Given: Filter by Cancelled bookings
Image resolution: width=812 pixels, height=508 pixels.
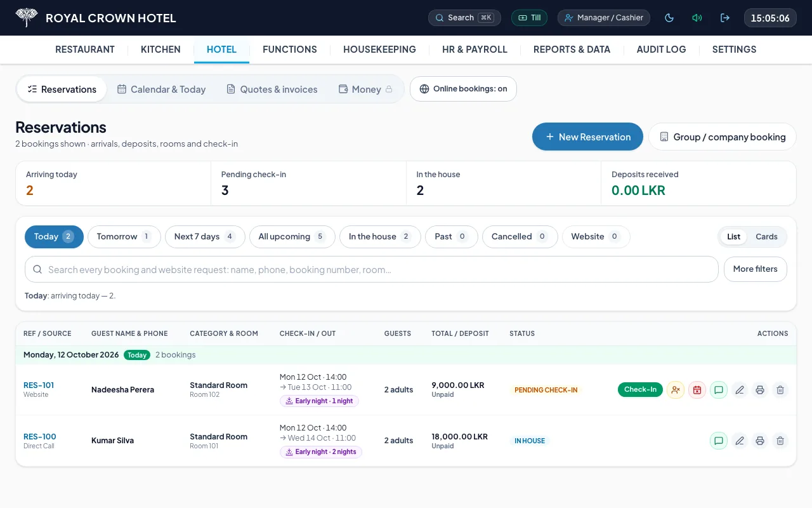Looking at the screenshot, I should pyautogui.click(x=520, y=237).
